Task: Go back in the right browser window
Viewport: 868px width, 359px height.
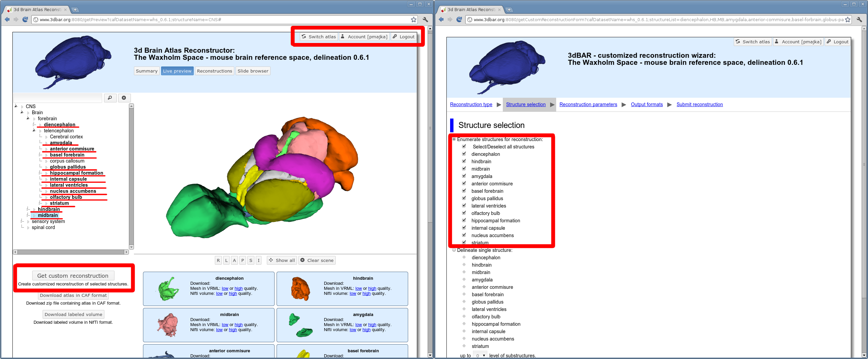Action: [441, 19]
